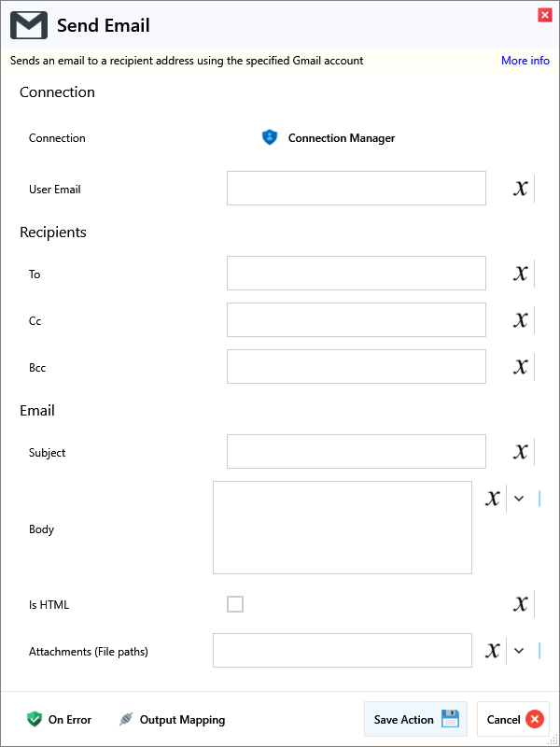Viewport: 560px width, 747px height.
Task: Expand the Attachments dropdown arrow
Action: click(x=519, y=651)
